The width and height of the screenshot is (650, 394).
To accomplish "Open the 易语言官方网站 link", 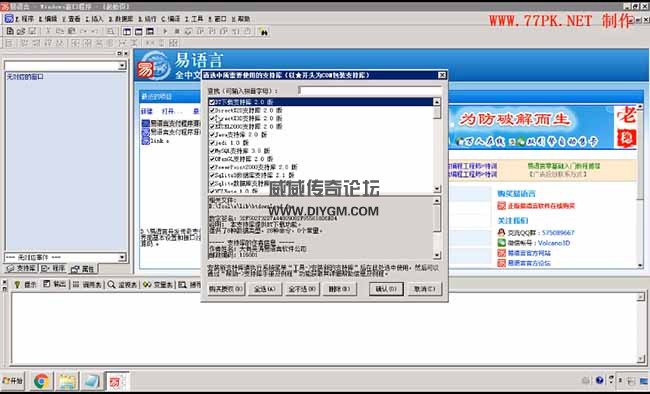I will (529, 253).
